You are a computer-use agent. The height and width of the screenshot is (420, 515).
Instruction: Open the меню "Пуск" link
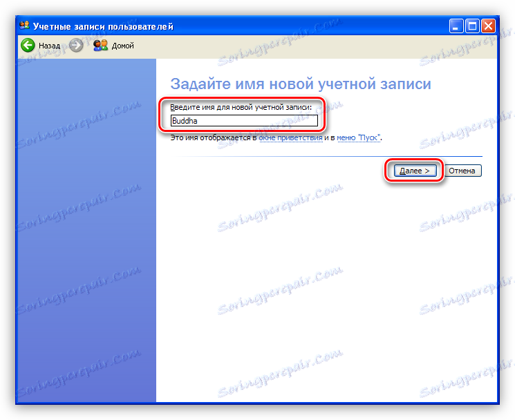[359, 138]
